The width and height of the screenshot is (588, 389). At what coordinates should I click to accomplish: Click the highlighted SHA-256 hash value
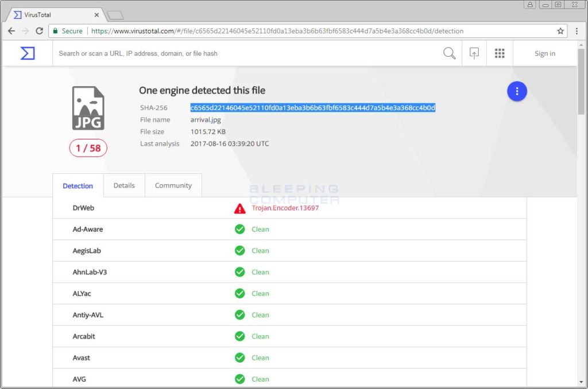click(313, 107)
